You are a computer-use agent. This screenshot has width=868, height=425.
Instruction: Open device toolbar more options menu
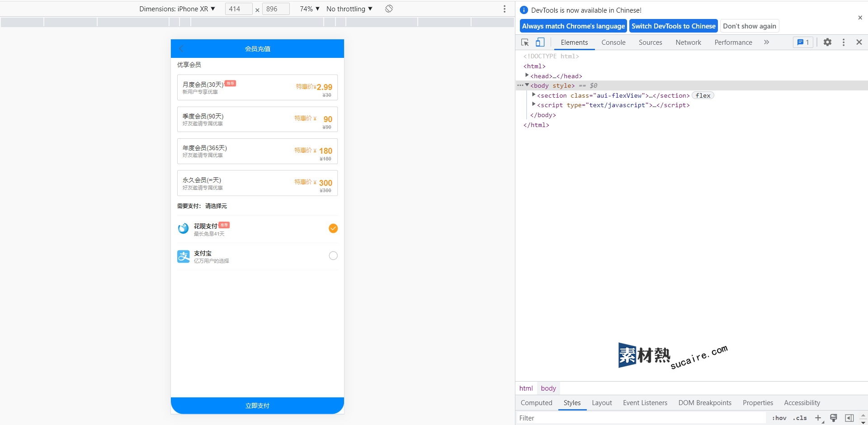pyautogui.click(x=505, y=9)
